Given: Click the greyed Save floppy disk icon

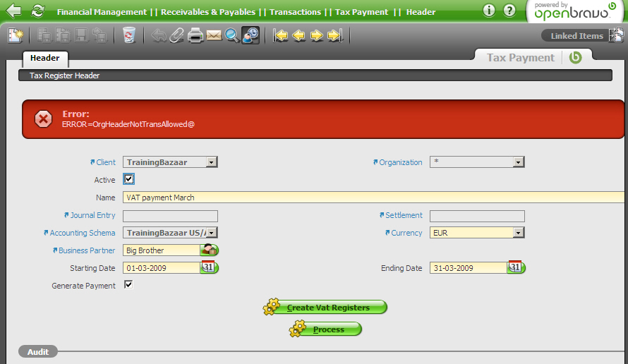Looking at the screenshot, I should [x=81, y=36].
